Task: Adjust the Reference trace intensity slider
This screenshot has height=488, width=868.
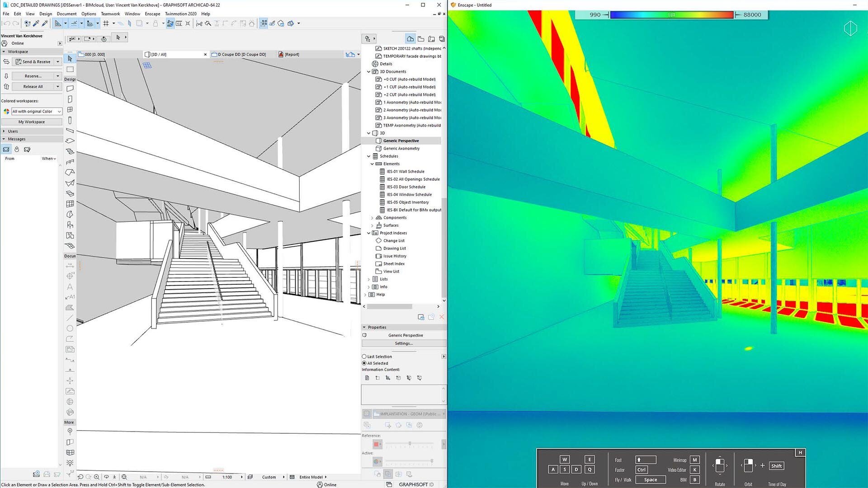Action: (410, 444)
